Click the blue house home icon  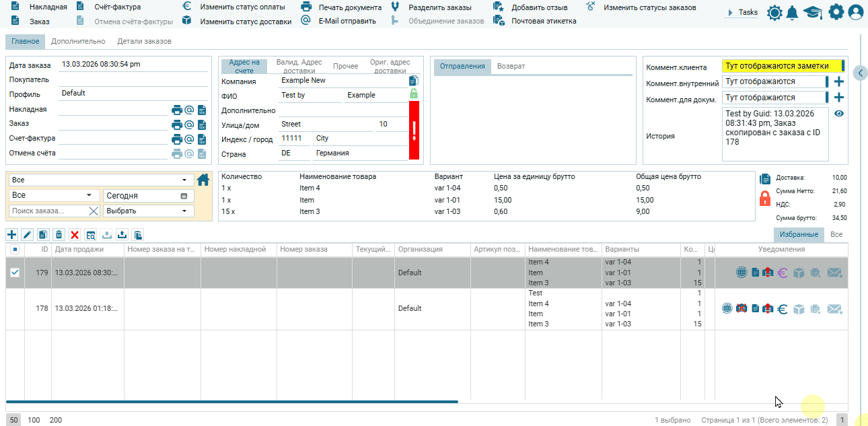coord(203,180)
